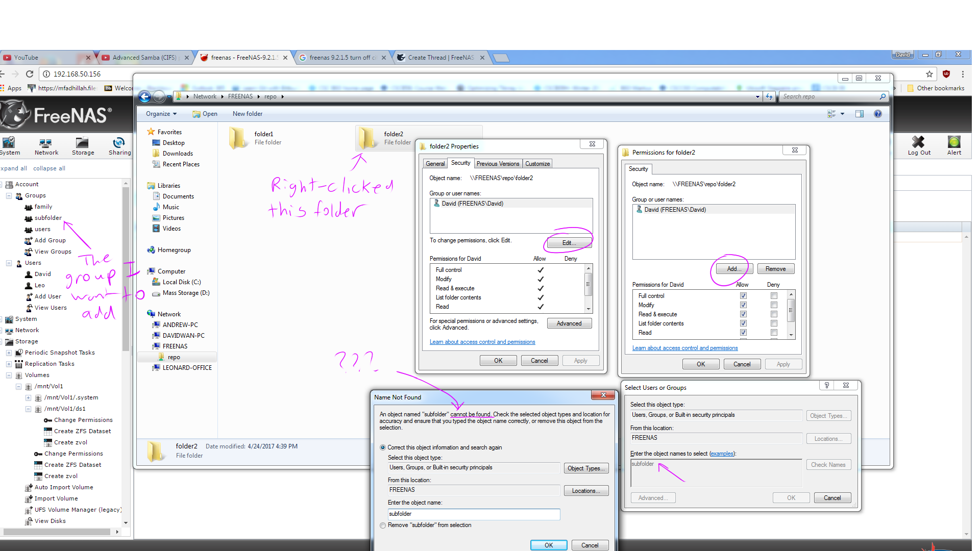
Task: Toggle Allow Full control checkbox
Action: click(743, 296)
